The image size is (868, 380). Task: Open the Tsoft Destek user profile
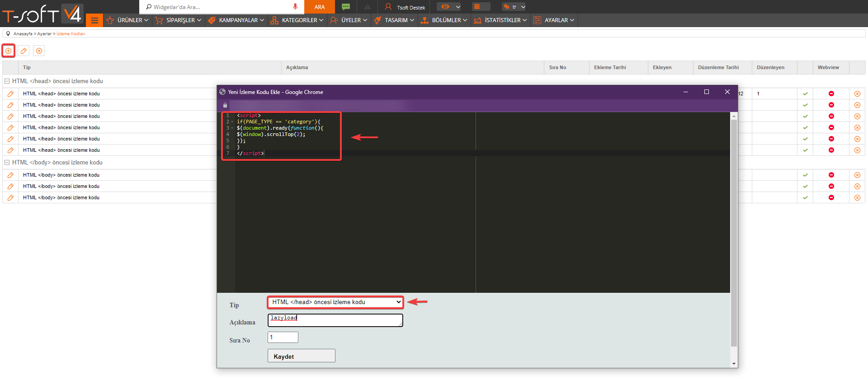(405, 7)
